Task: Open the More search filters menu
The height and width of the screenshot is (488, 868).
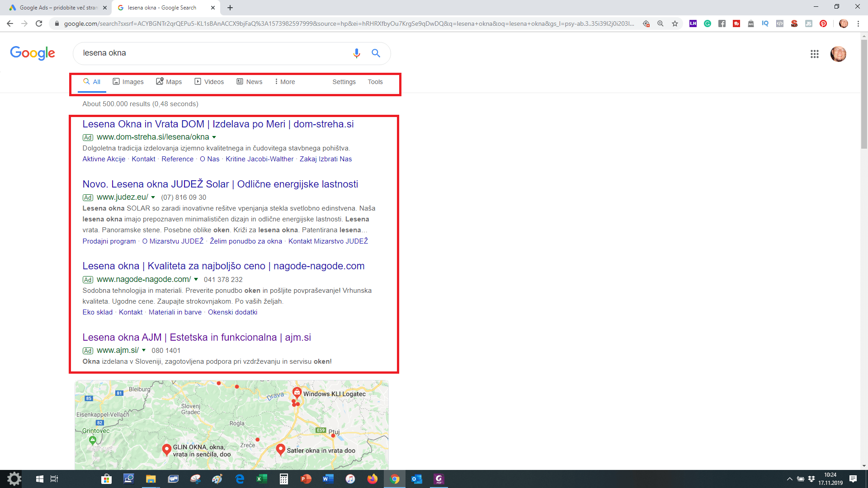Action: 284,82
